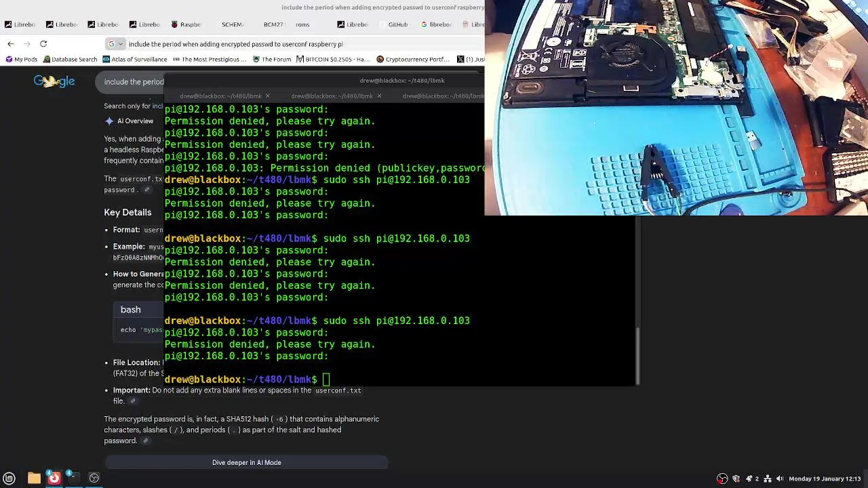Click the source link icon after 'password.'

[146, 190]
